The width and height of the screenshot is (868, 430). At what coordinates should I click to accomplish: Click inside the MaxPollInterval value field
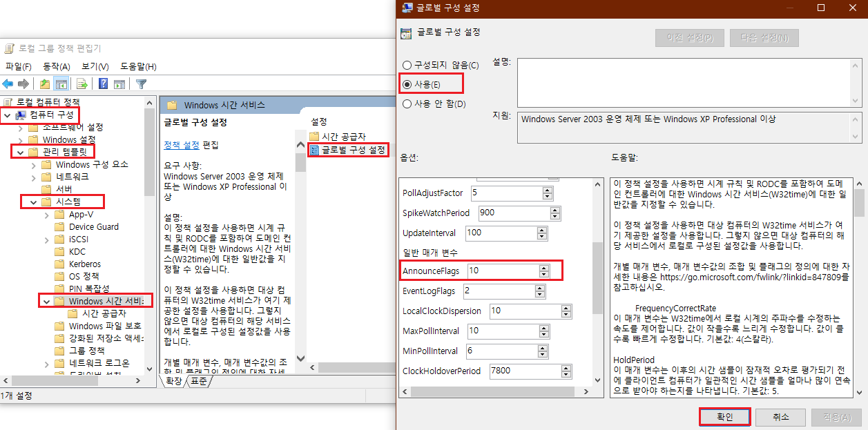click(x=503, y=331)
